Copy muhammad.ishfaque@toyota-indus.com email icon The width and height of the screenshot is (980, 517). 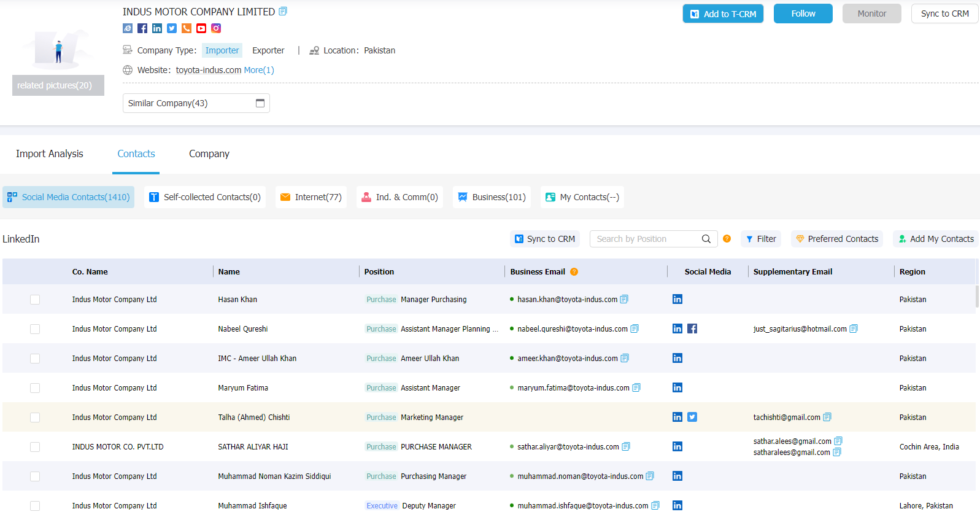click(x=655, y=505)
